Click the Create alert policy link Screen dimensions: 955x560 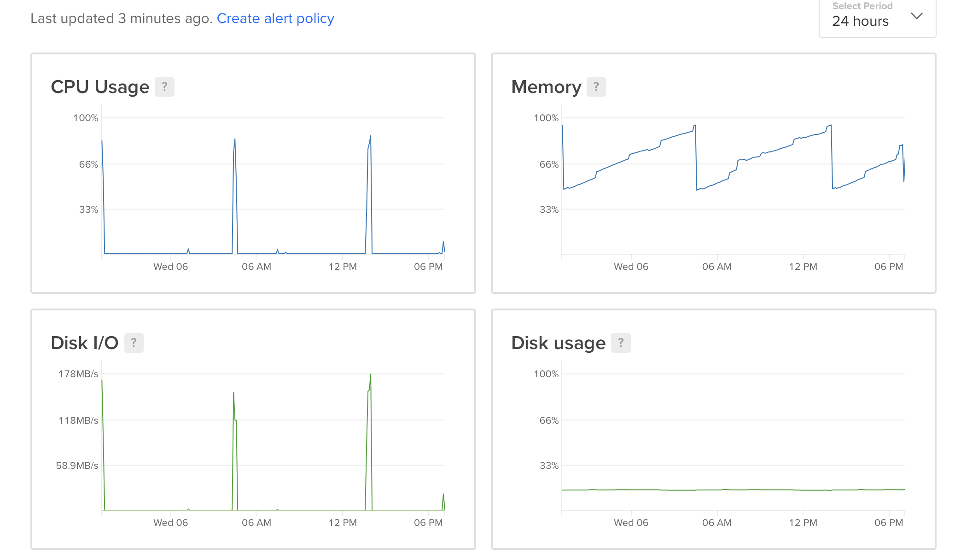coord(275,18)
